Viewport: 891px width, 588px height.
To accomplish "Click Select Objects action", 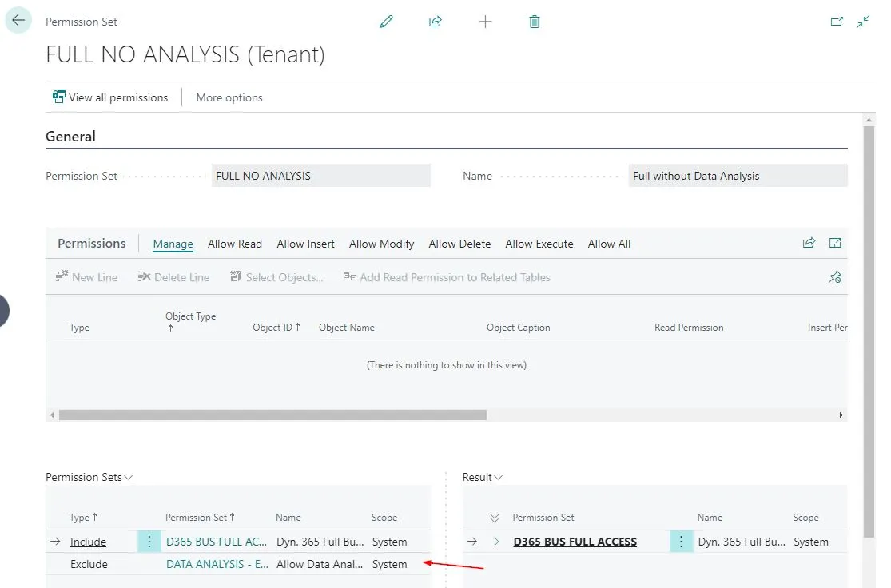I will (276, 277).
